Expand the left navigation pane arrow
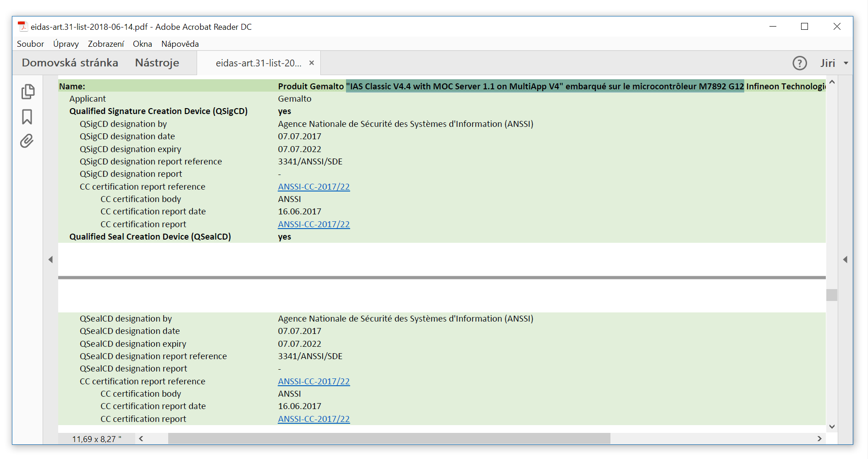The image size is (868, 459). 50,260
